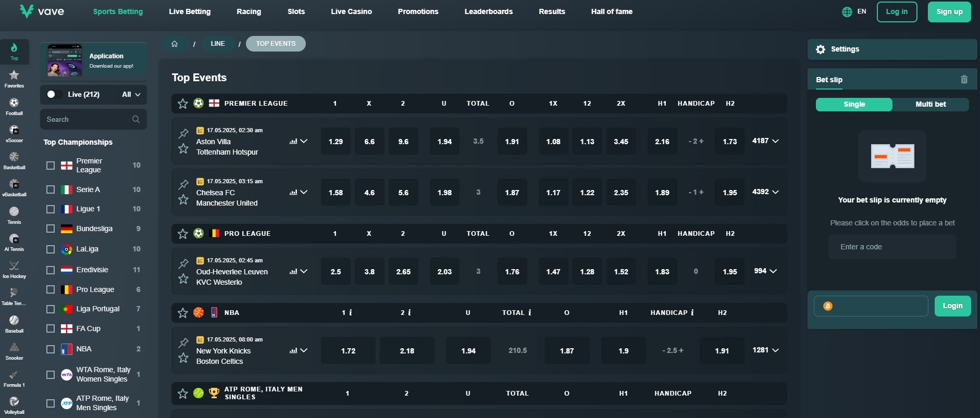Viewport: 980px width, 418px height.
Task: Select Basketball in the sports sidebar
Action: point(14,160)
